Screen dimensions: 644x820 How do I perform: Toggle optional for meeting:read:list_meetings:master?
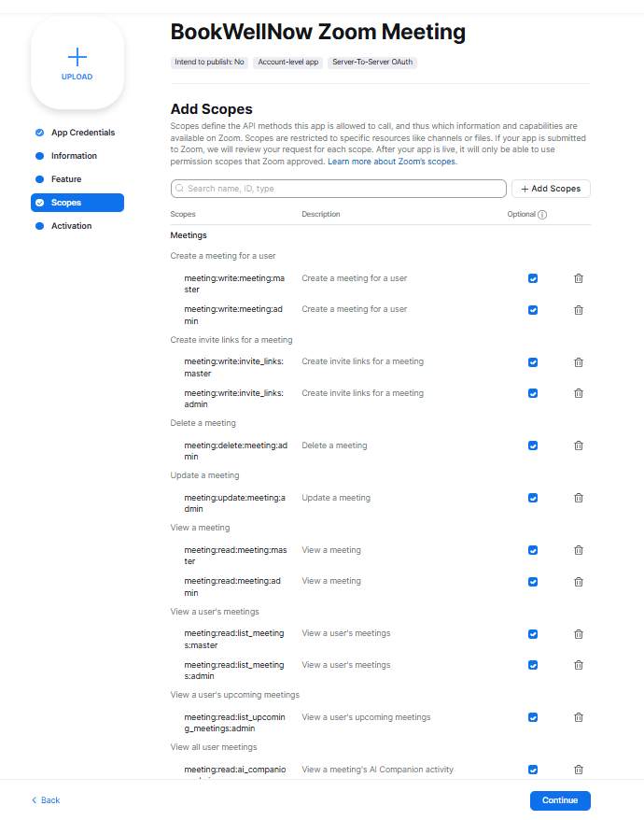pos(533,634)
